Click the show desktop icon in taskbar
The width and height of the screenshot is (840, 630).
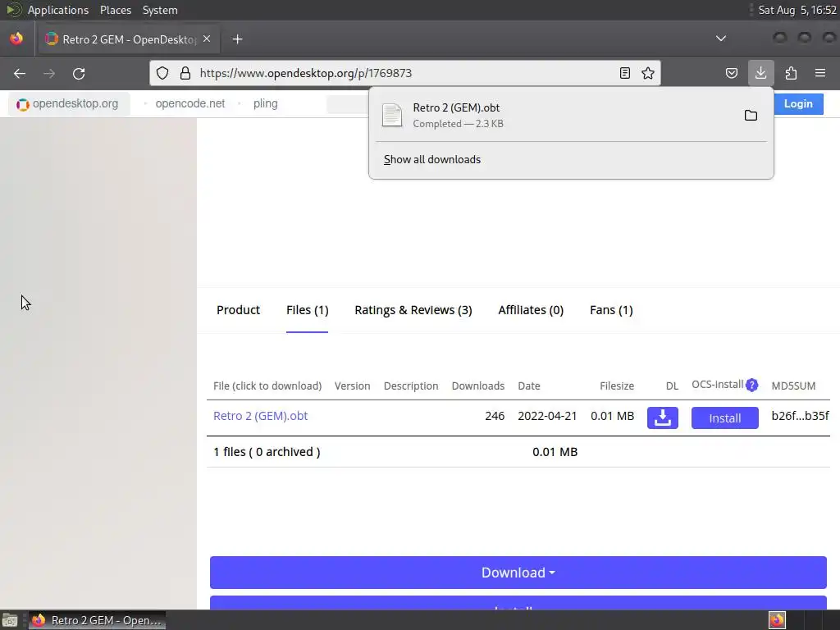[x=10, y=620]
